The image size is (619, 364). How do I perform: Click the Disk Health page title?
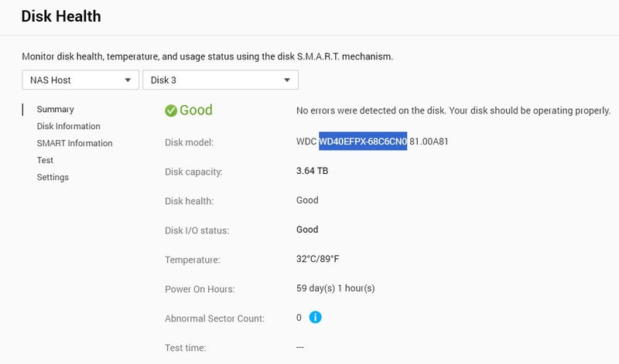tap(61, 15)
